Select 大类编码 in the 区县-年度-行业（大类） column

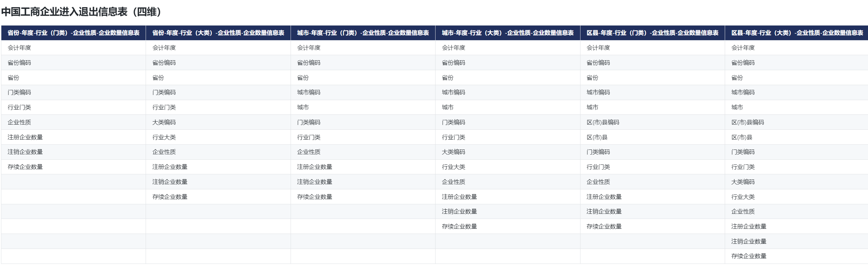point(743,182)
